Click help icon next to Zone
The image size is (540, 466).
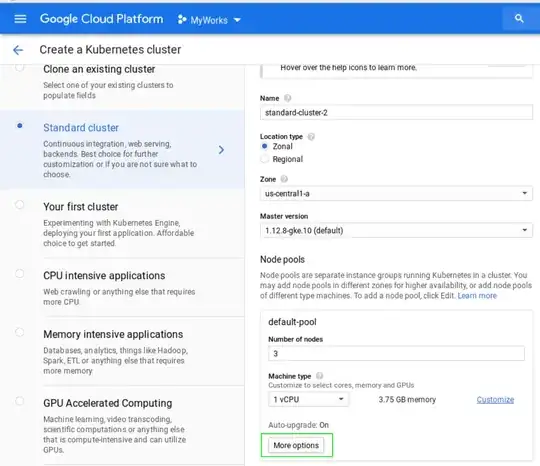tap(284, 179)
